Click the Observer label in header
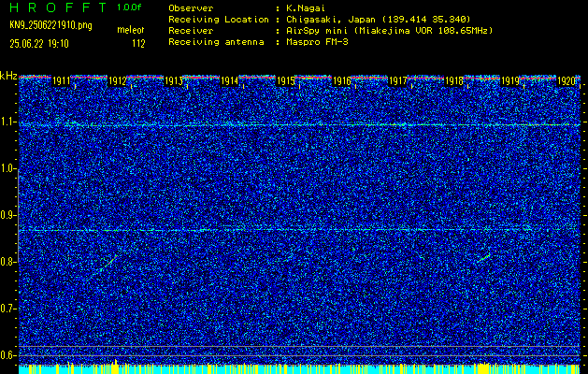Screen dimensions: 588x374 coord(191,8)
